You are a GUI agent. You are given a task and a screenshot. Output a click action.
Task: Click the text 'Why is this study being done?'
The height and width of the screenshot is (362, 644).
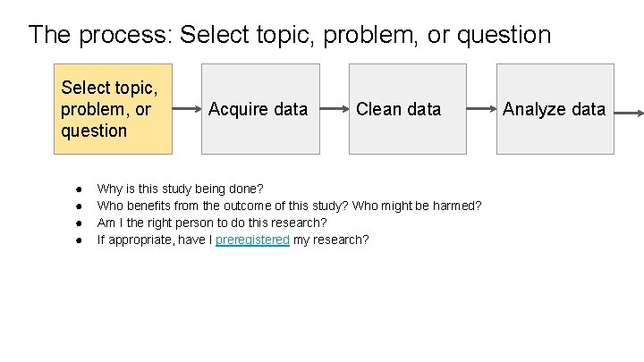coord(180,189)
